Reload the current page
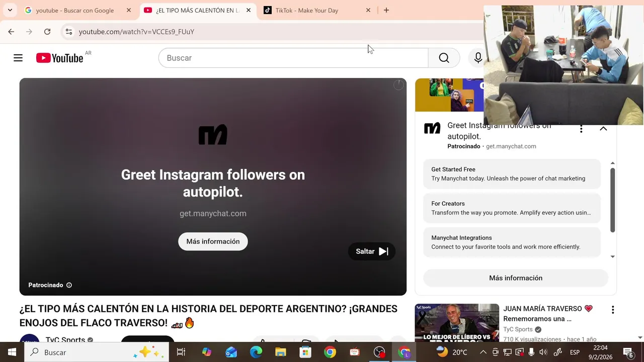The image size is (644, 362). tap(47, 32)
